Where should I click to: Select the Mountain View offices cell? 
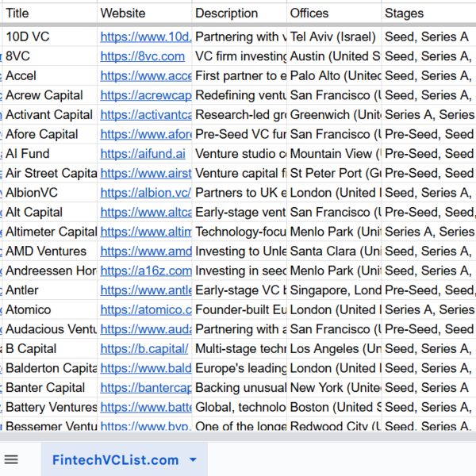tap(334, 154)
